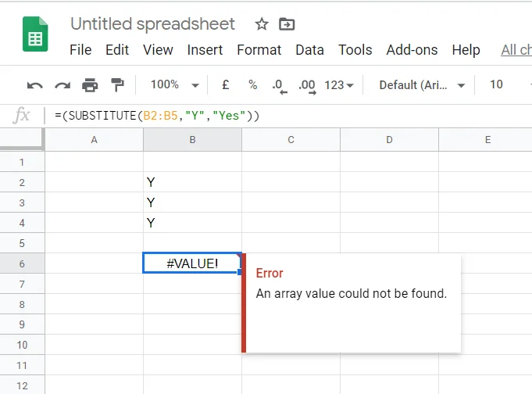Increase decimal places button
532x394 pixels.
(x=306, y=84)
